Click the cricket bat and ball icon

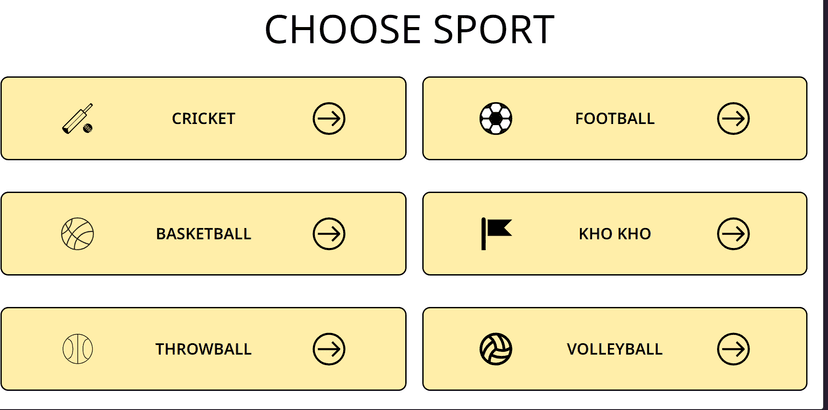[x=78, y=118]
